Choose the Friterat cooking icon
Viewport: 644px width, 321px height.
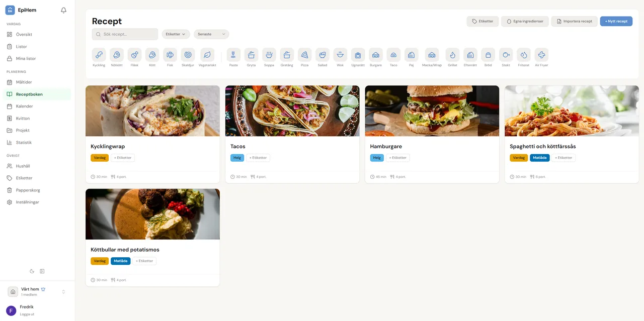tap(524, 55)
